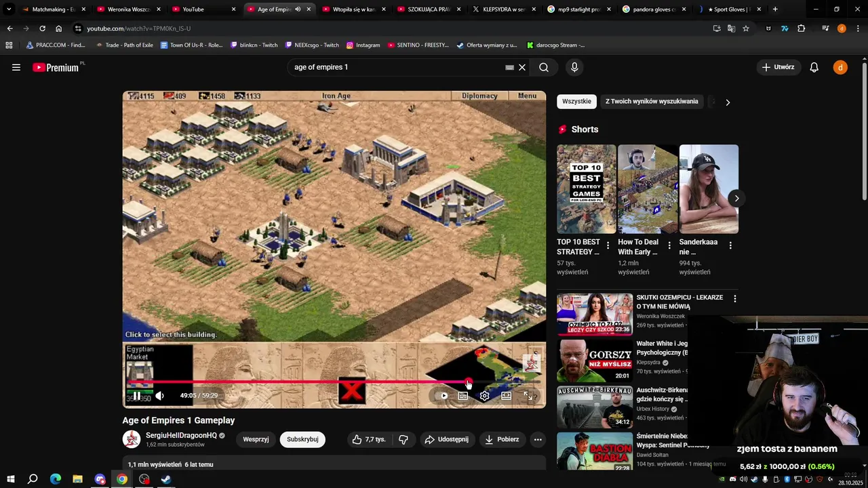This screenshot has height=488, width=868.
Task: Translate this page icon in address bar
Action: (731, 28)
